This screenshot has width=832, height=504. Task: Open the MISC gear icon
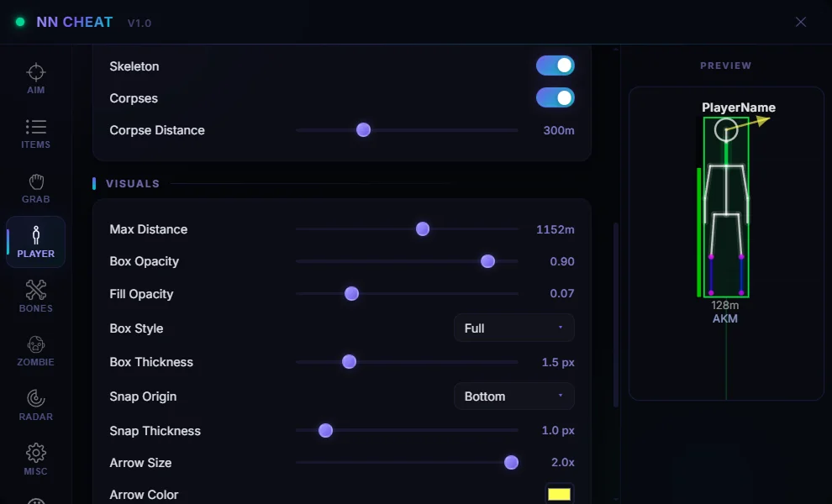[x=35, y=453]
